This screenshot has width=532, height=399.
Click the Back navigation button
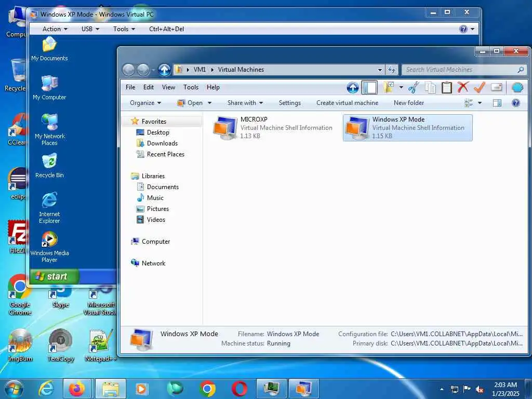pyautogui.click(x=129, y=70)
